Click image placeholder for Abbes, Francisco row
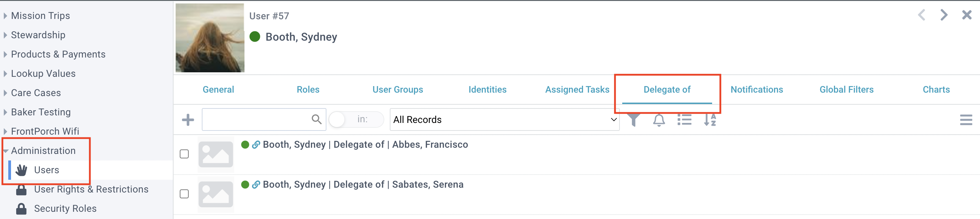 pos(215,154)
